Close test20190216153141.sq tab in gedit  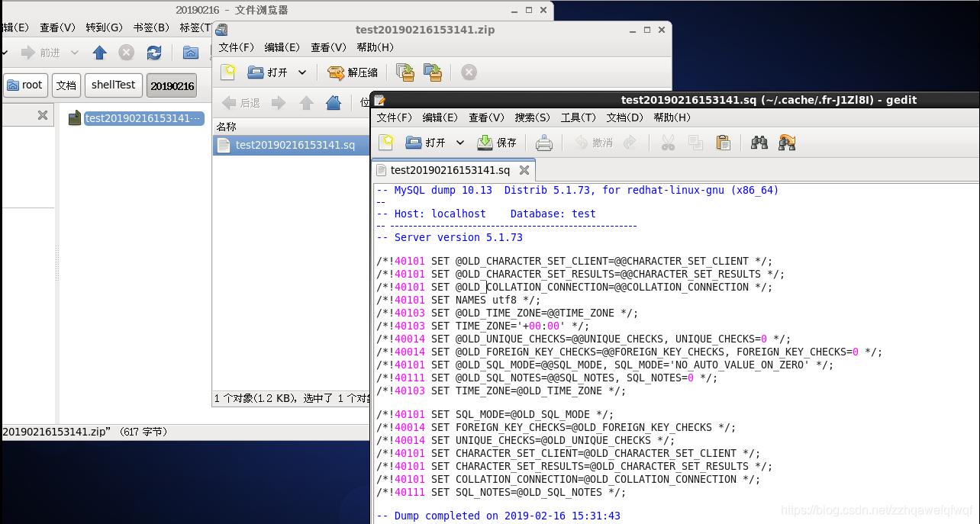524,170
